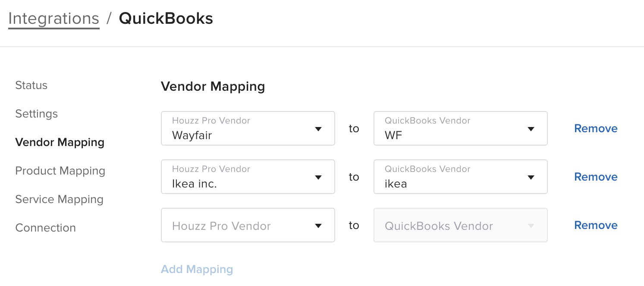Click the arrow on the Ikea inc. dropdown
This screenshot has height=286, width=644.
(318, 177)
